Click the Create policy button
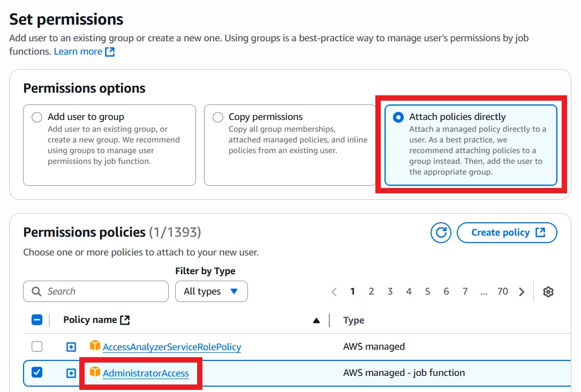This screenshot has width=581, height=392. pos(507,232)
